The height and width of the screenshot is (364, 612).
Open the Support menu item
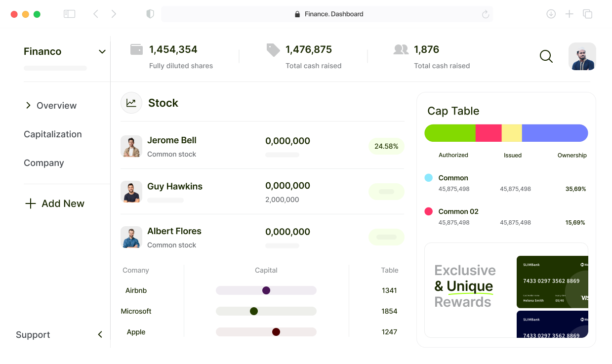click(x=33, y=335)
